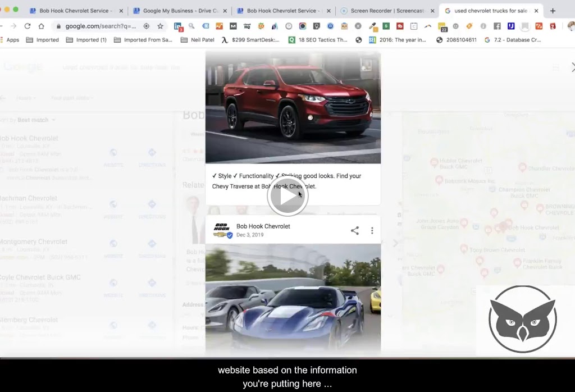Image resolution: width=575 pixels, height=392 pixels.
Task: Select Montgomery Chevrolet in the background results
Action: [x=33, y=241]
